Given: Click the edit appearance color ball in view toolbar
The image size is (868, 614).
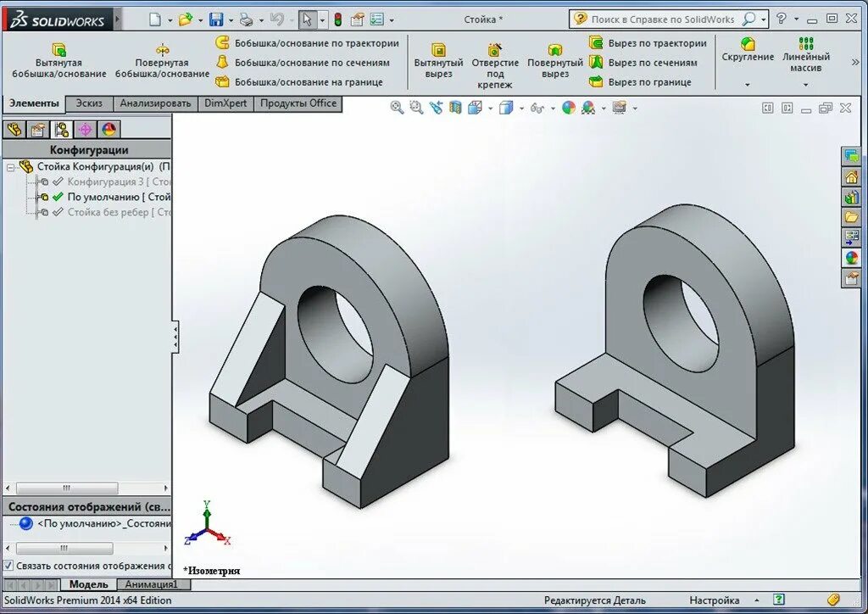Looking at the screenshot, I should tap(569, 108).
